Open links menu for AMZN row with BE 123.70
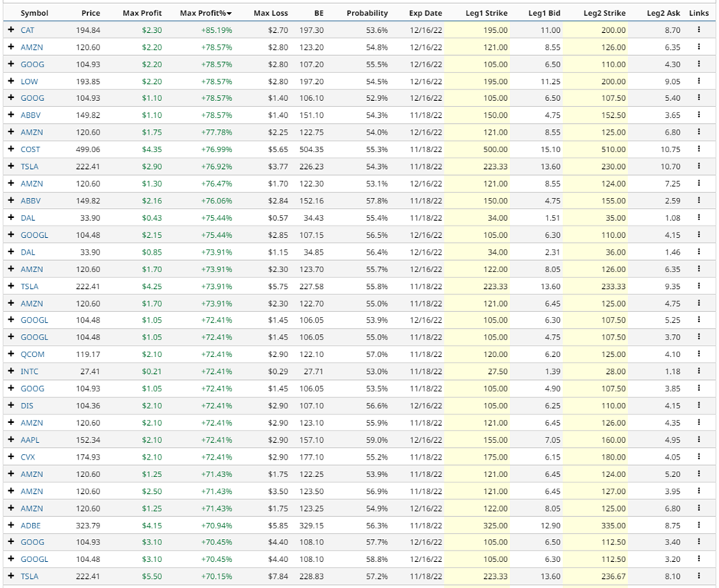Viewport: 719px width, 588px height. point(699,269)
